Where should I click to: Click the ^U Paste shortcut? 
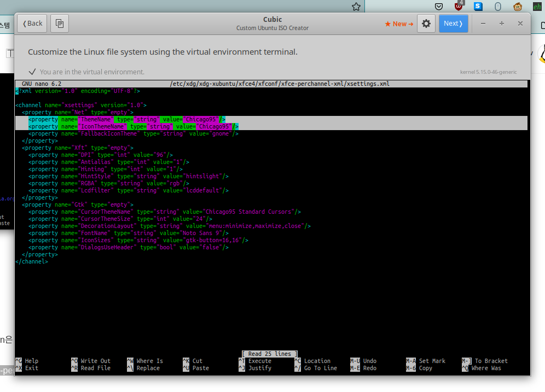pyautogui.click(x=196, y=368)
